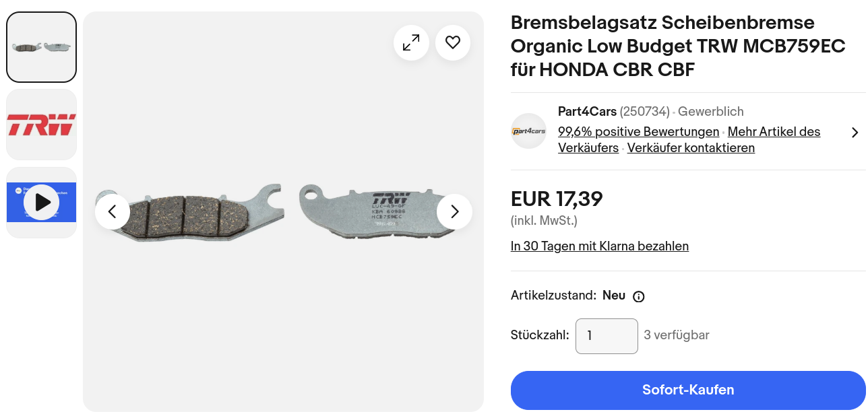This screenshot has width=868, height=414.
Task: Add item to watchlist with heart icon
Action: tap(453, 43)
